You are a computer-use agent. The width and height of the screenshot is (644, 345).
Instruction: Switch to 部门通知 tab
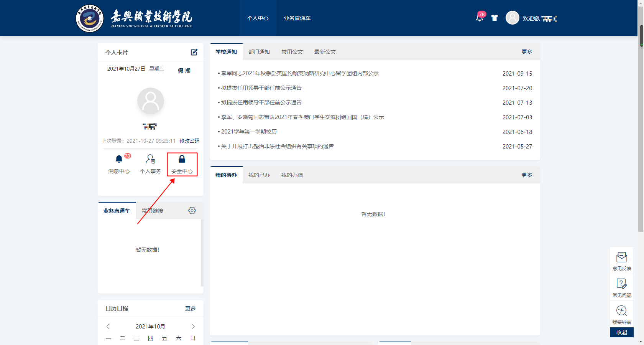[259, 52]
